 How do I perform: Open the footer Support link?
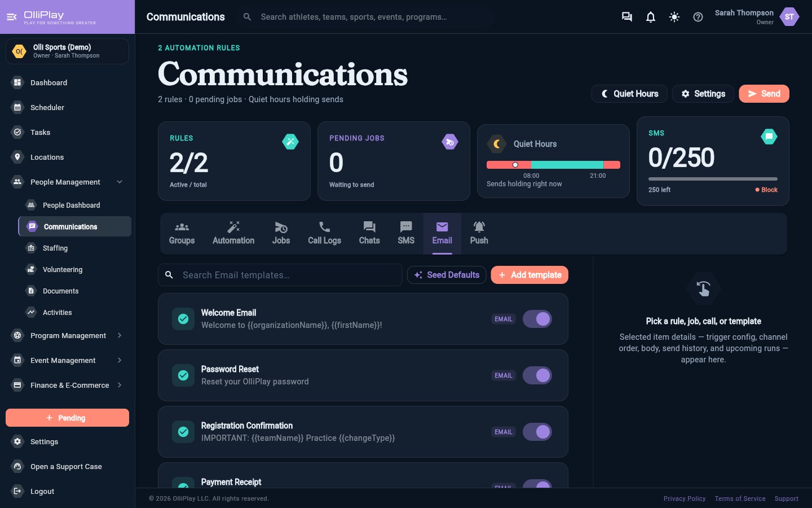click(786, 498)
